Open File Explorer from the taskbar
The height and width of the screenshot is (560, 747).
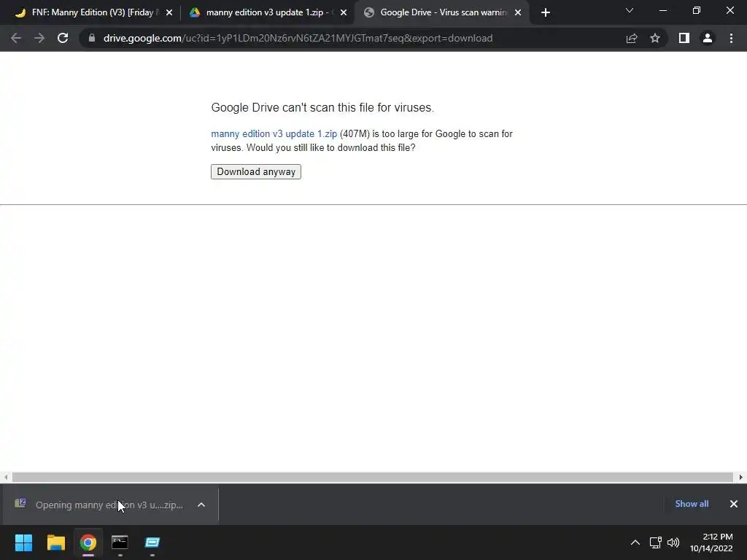55,542
